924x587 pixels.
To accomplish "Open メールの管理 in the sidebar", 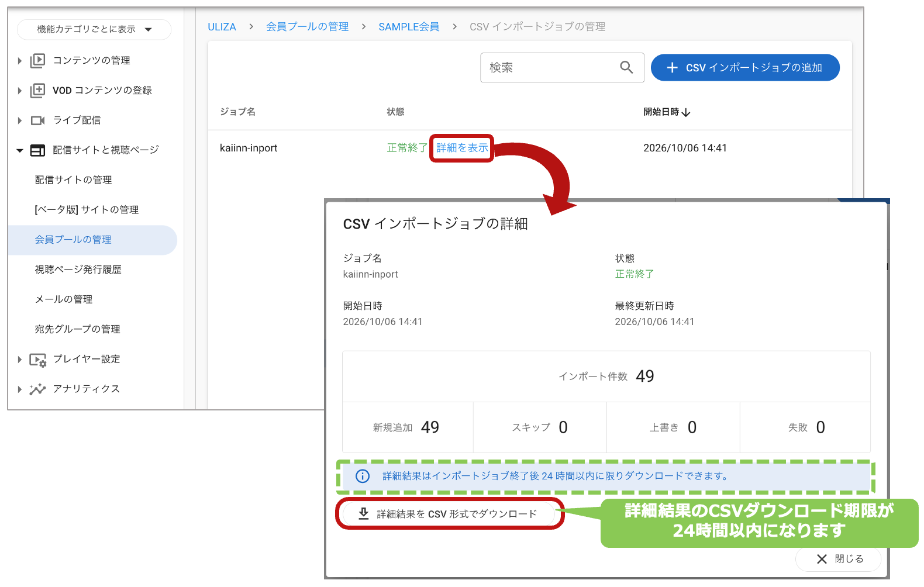I will coord(64,299).
